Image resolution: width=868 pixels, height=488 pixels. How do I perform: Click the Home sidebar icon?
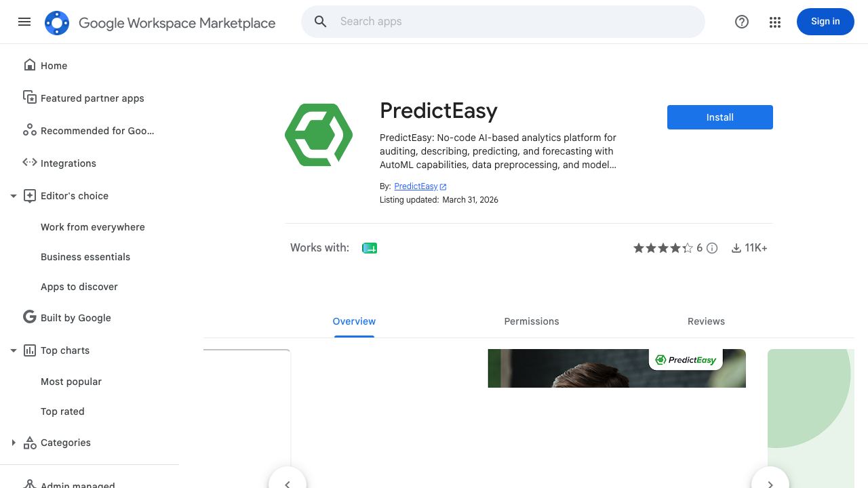(x=30, y=65)
